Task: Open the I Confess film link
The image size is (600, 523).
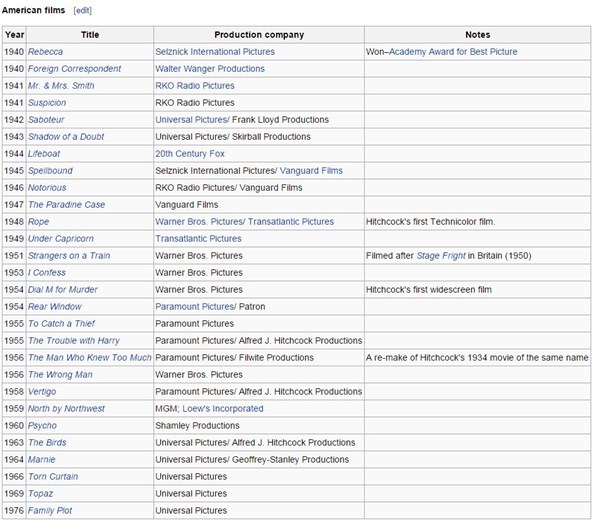Action: click(47, 272)
